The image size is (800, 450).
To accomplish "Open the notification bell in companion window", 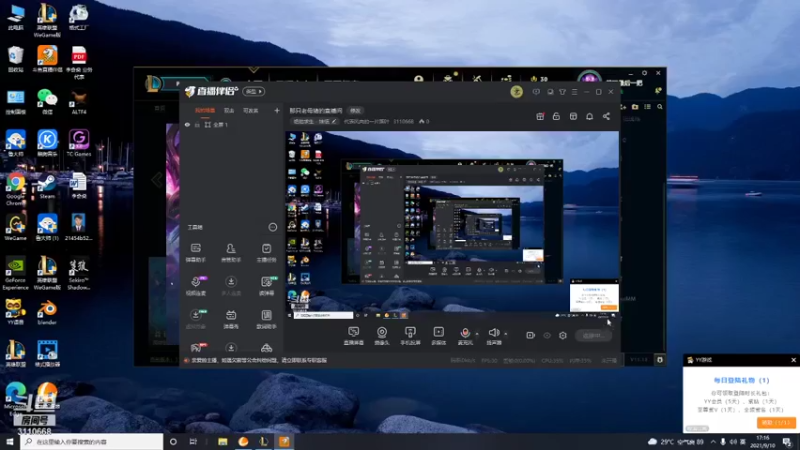I will click(589, 116).
